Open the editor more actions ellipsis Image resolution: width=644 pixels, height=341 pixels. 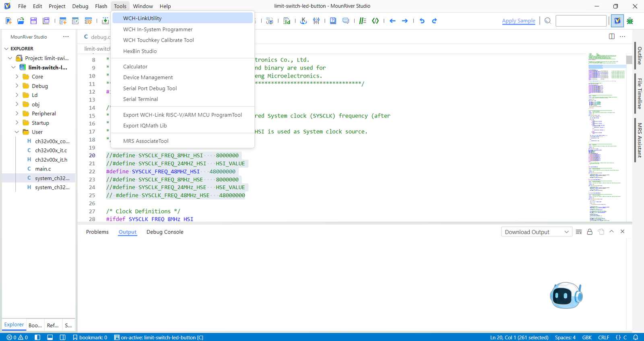(x=622, y=37)
